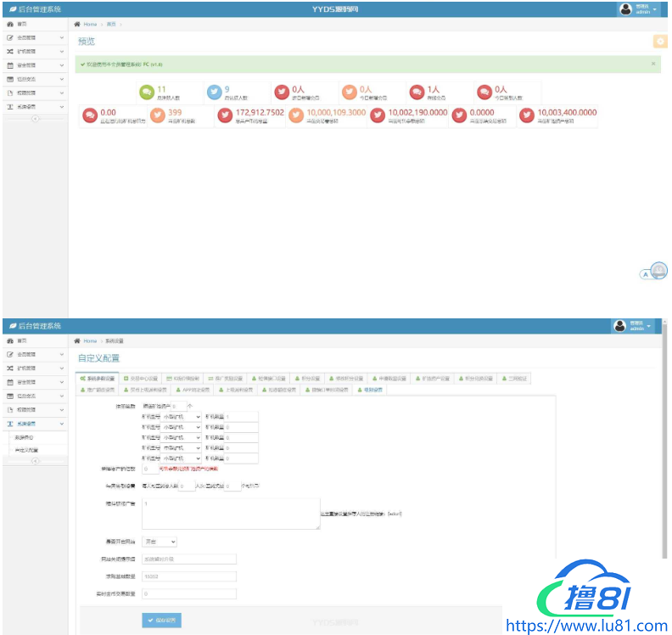Expand the admin user menu on 预览 page
672x635 pixels.
click(x=654, y=9)
